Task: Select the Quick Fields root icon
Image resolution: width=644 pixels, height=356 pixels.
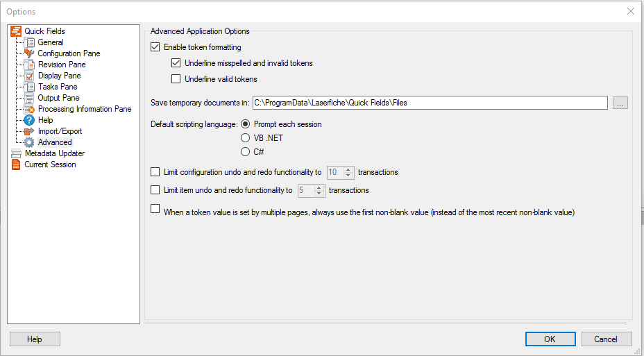Action: (x=16, y=31)
